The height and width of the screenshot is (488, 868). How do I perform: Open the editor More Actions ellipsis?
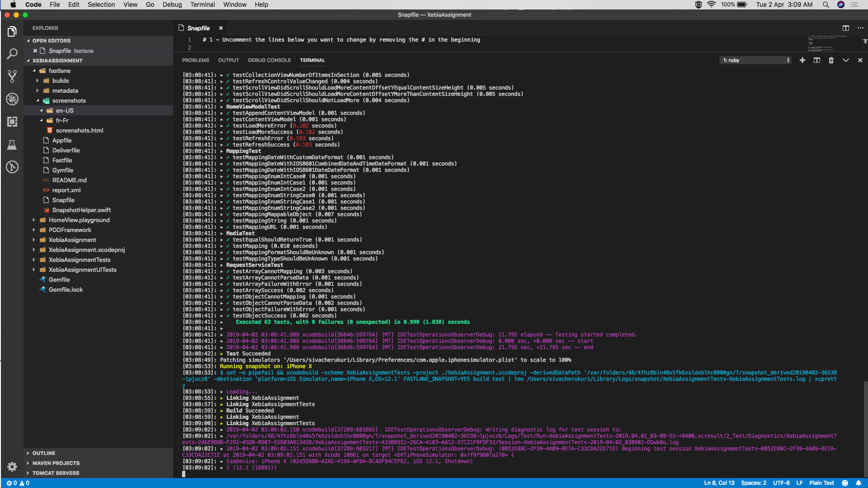click(860, 28)
